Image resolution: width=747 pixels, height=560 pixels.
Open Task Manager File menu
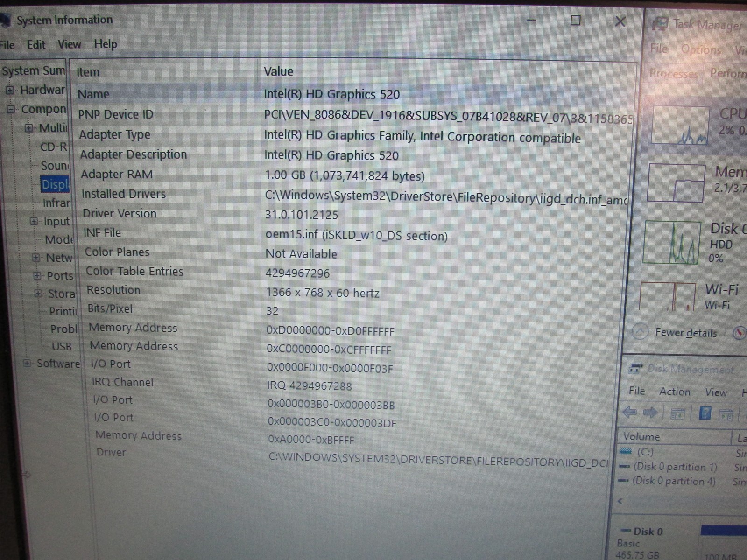click(659, 49)
